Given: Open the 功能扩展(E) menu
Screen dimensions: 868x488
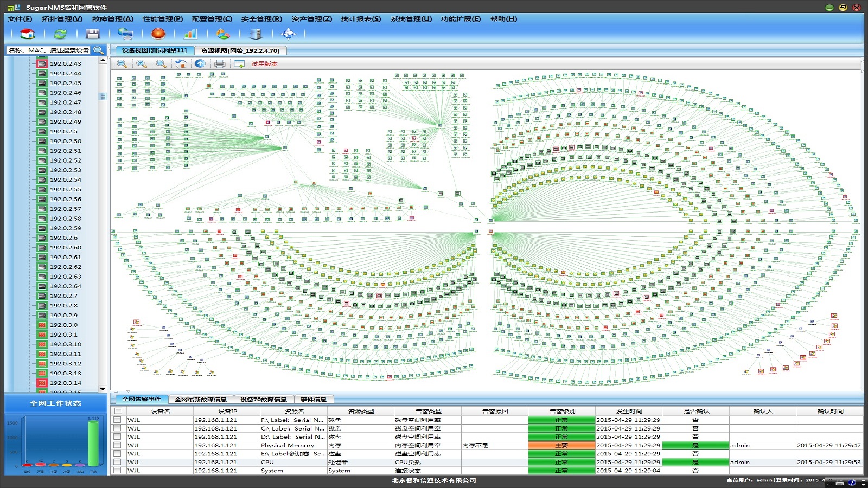Looking at the screenshot, I should click(x=461, y=19).
